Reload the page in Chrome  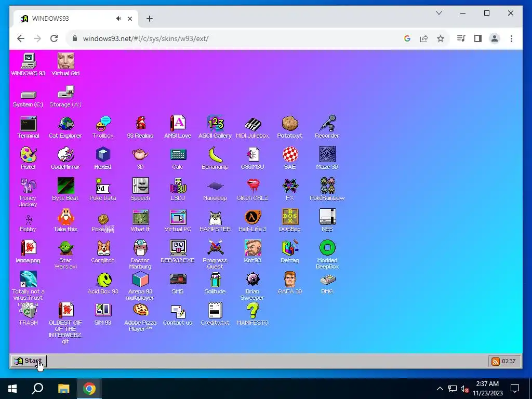[x=54, y=38]
